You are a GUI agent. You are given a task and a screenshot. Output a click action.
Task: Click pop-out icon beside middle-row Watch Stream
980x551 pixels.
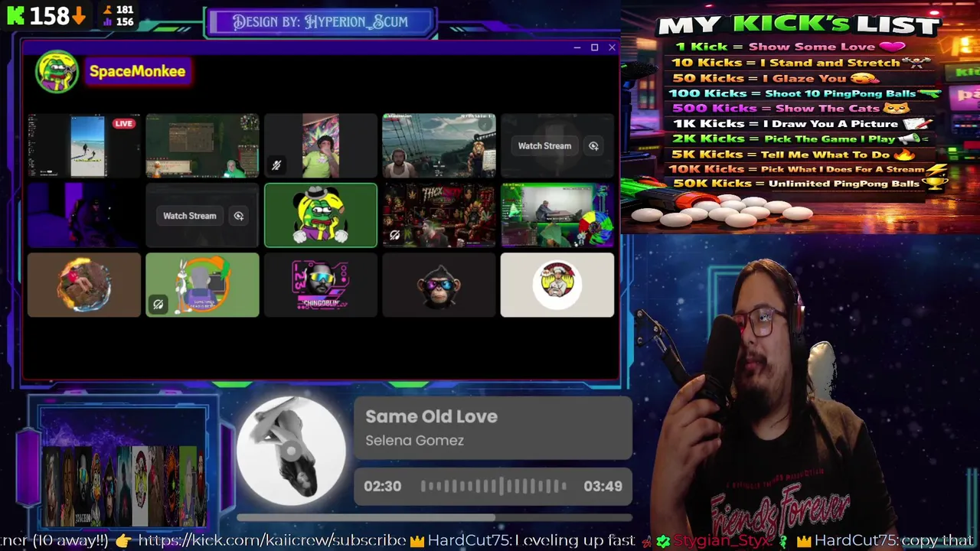(x=239, y=216)
